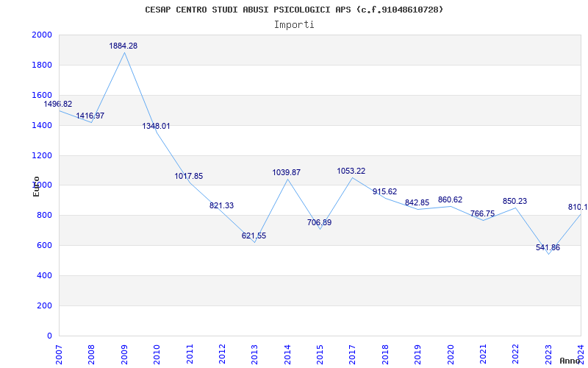Click the 621.55 data label
Viewport: 588px width, 368px height.
pos(254,236)
